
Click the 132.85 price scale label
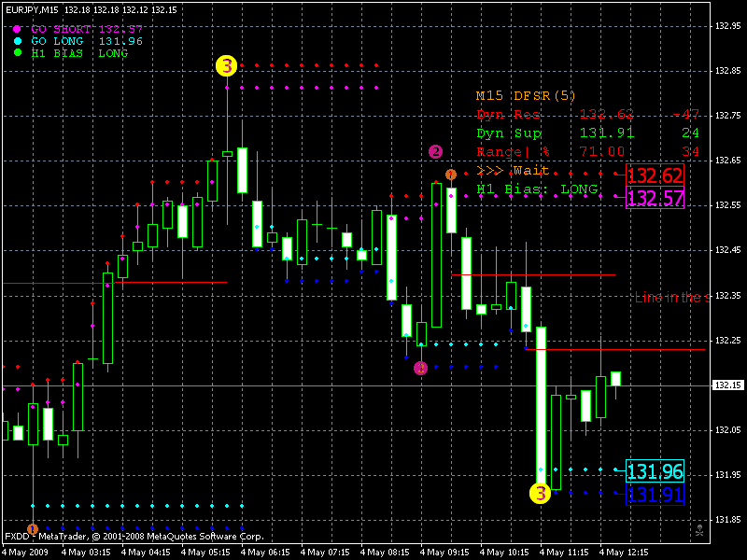tap(728, 71)
